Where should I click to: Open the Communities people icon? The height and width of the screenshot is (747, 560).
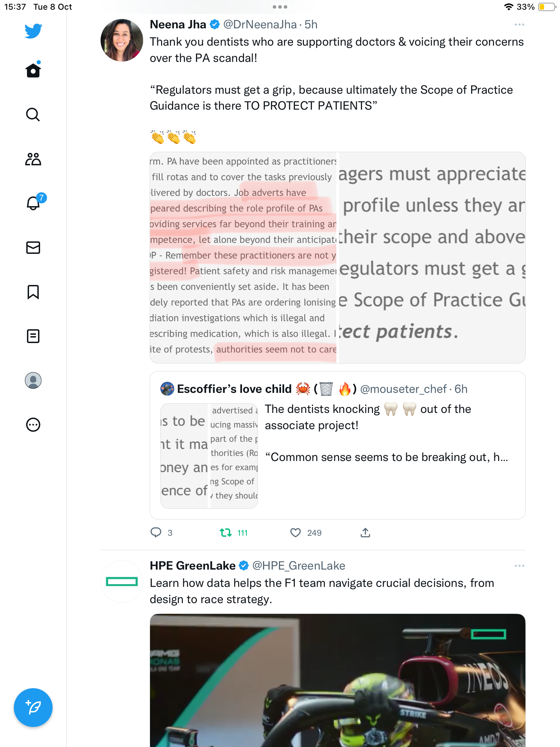[33, 159]
